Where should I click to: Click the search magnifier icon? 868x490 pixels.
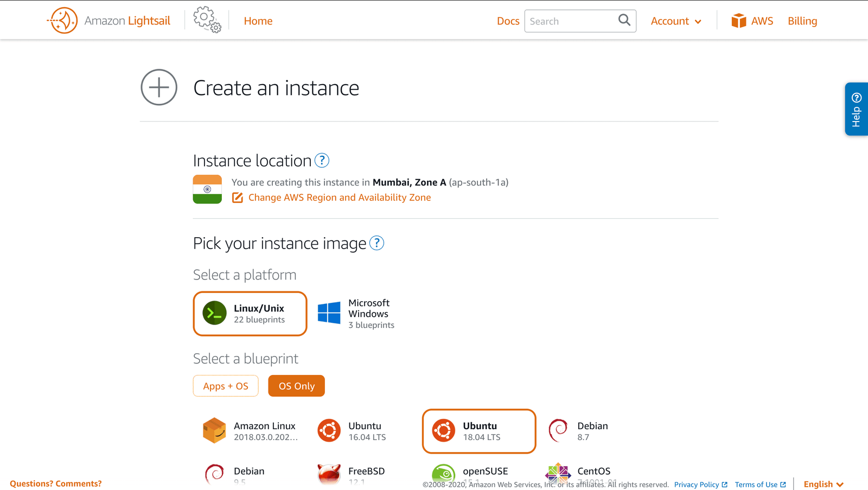tap(624, 21)
